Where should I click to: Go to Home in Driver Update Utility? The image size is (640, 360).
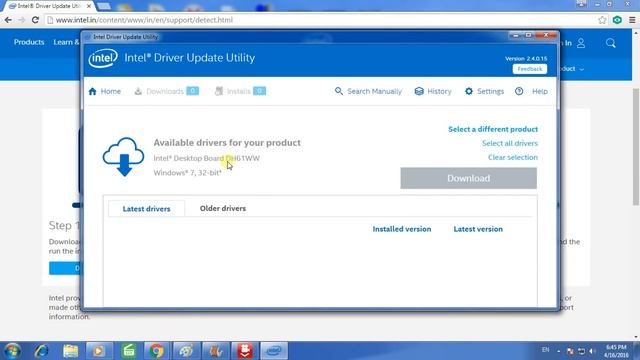pos(104,91)
